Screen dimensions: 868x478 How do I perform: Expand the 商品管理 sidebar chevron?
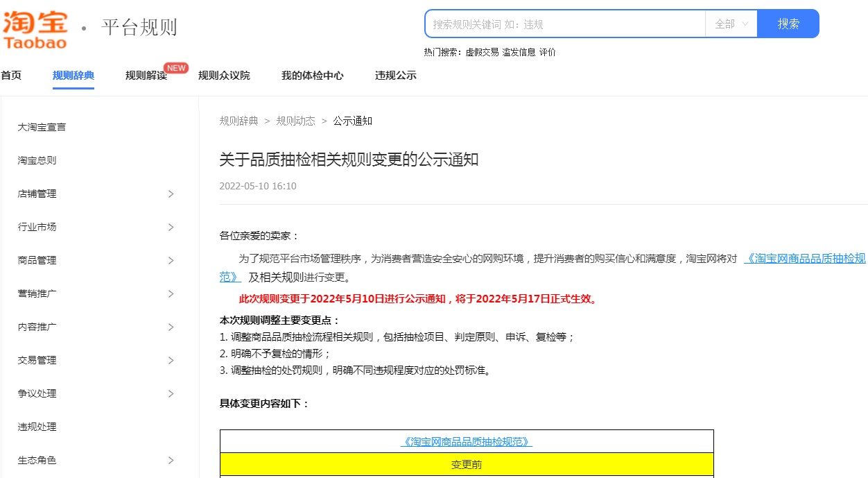tap(171, 260)
